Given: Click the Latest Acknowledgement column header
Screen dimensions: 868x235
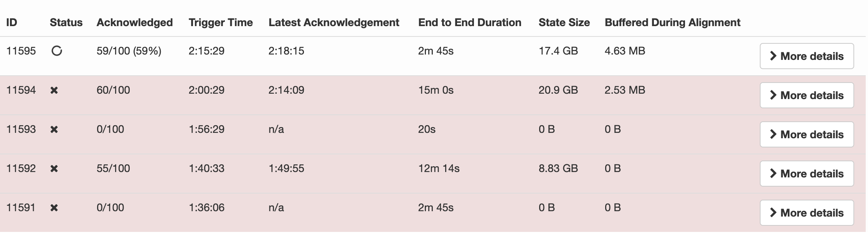Looking at the screenshot, I should pos(334,22).
